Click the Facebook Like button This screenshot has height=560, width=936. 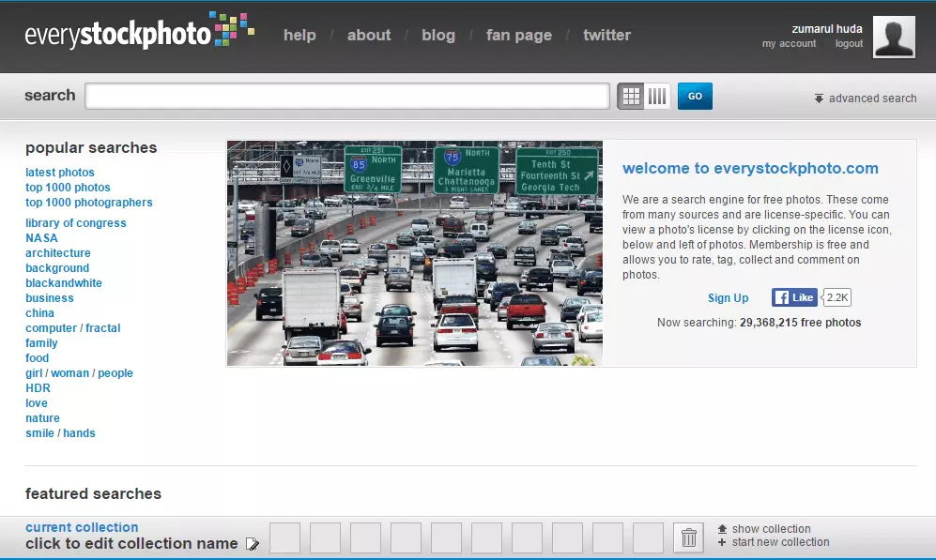click(x=794, y=297)
